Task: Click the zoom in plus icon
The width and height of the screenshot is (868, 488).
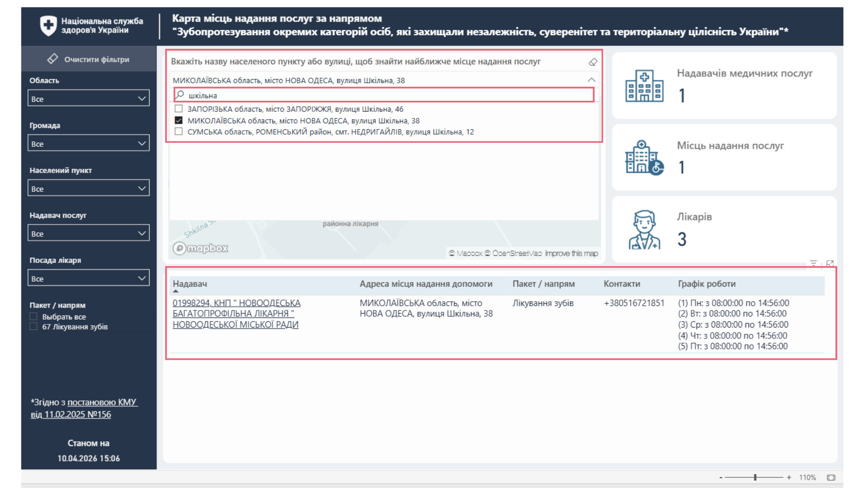Action: tap(789, 478)
